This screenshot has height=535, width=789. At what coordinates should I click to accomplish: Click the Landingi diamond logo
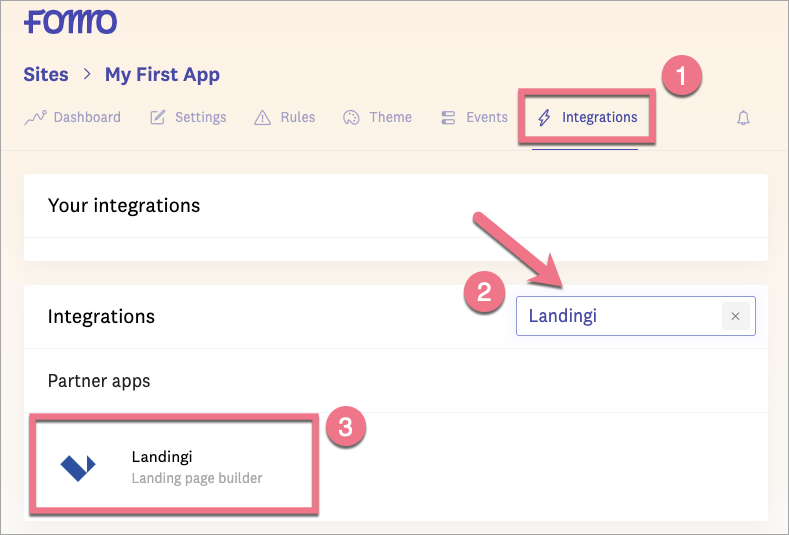tap(78, 466)
